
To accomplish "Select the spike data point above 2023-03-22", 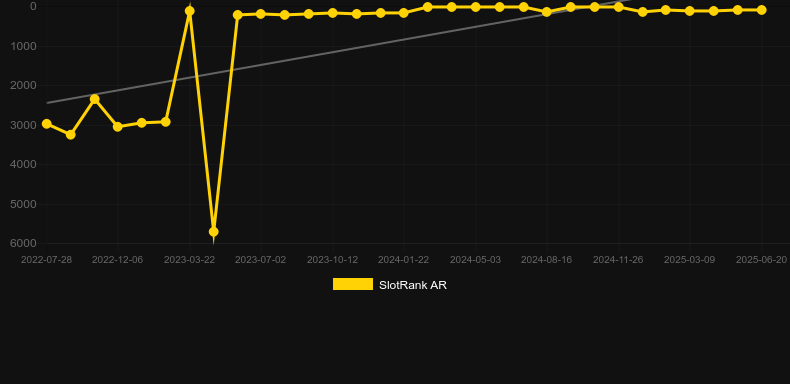I will pos(189,11).
